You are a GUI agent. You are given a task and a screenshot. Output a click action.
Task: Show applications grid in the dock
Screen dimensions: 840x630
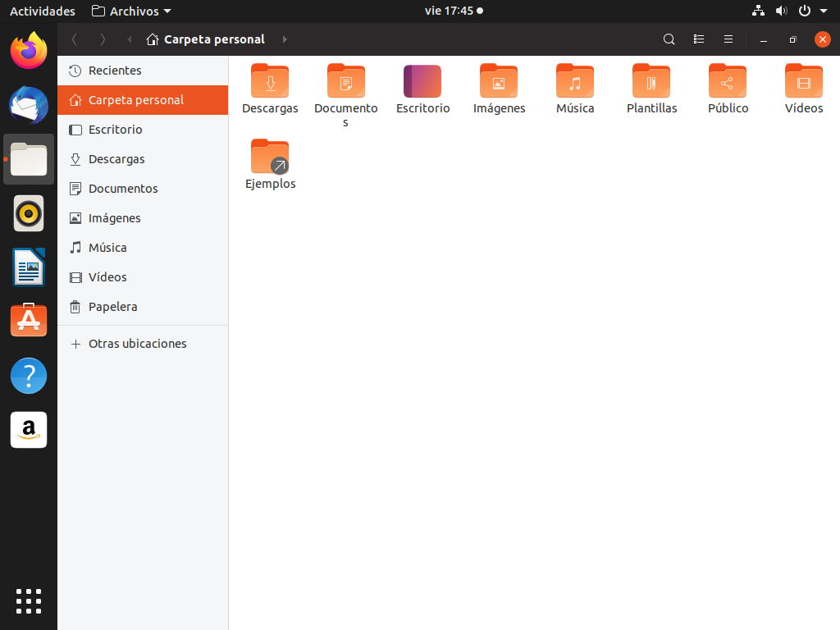(x=29, y=600)
